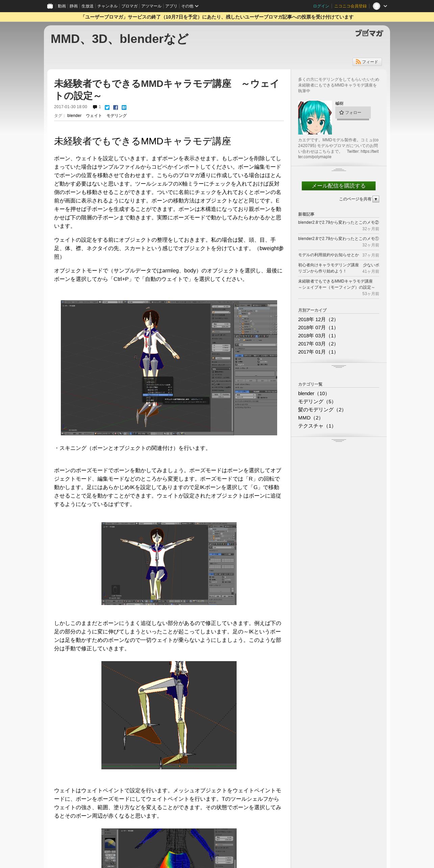
Task: Open the 動画 menu item
Action: pos(62,6)
